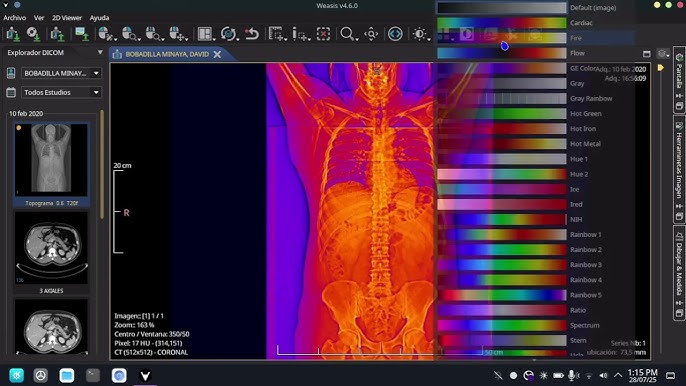This screenshot has width=686, height=386.
Task: Choose the Gray Rainbow color LUT
Action: point(536,98)
